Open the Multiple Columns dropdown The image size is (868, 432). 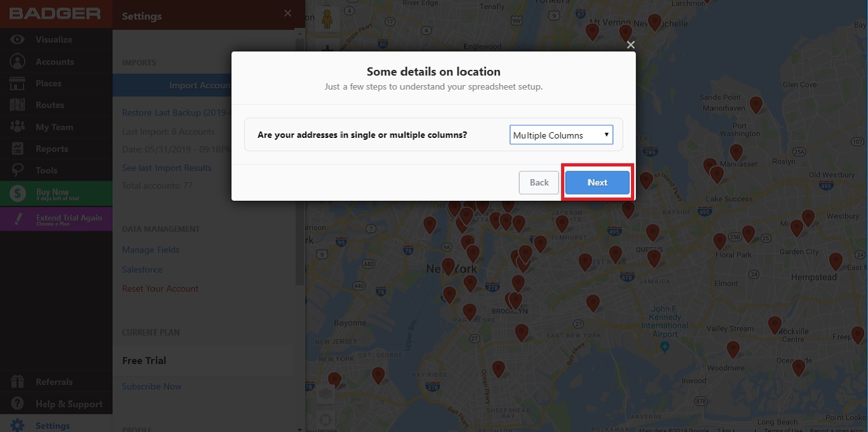coord(561,135)
